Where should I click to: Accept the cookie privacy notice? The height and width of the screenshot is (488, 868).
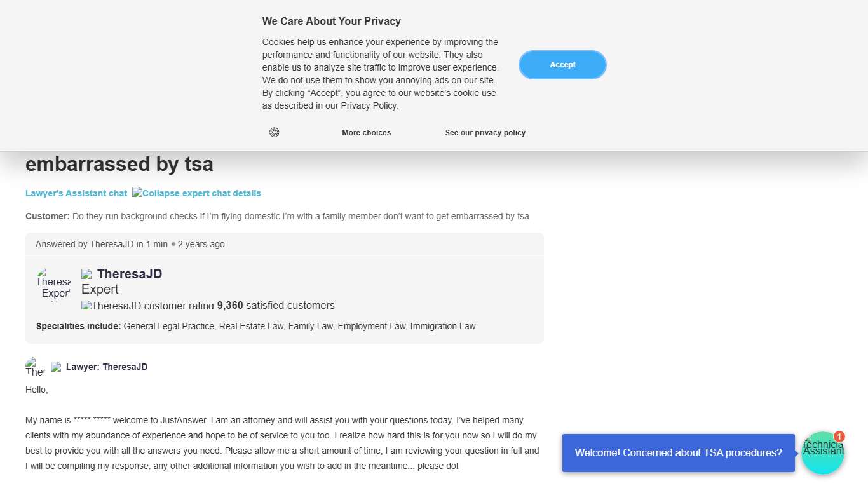(562, 65)
